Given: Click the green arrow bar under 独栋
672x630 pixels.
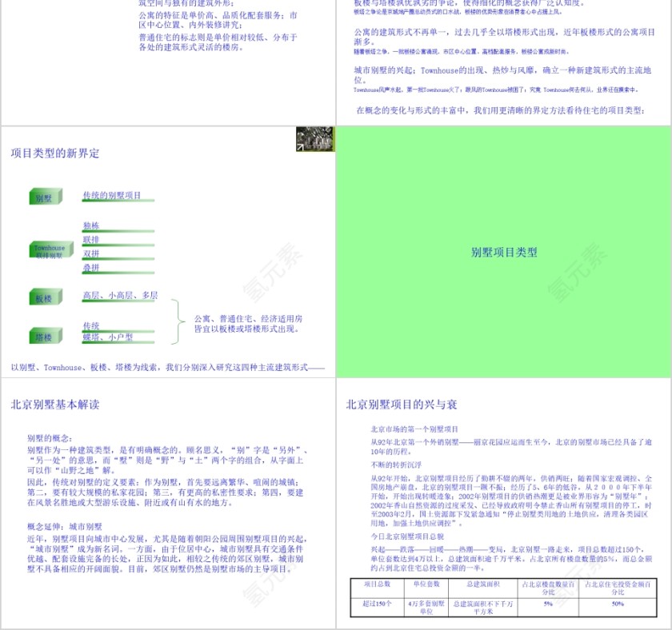Looking at the screenshot, I should [118, 229].
